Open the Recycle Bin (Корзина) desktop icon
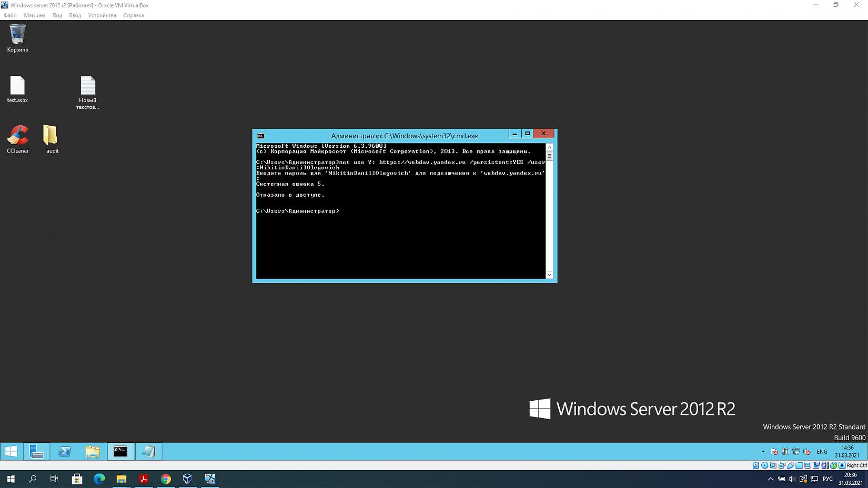The image size is (868, 488). point(17,38)
